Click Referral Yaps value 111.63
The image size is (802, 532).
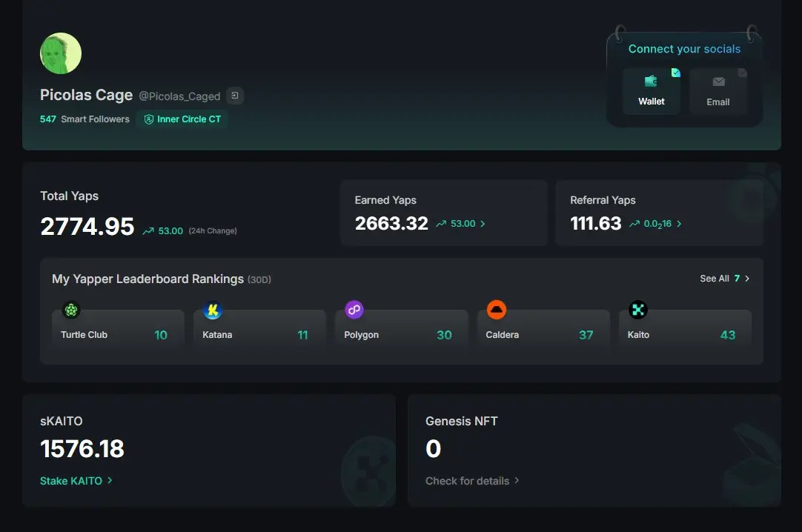(x=596, y=223)
